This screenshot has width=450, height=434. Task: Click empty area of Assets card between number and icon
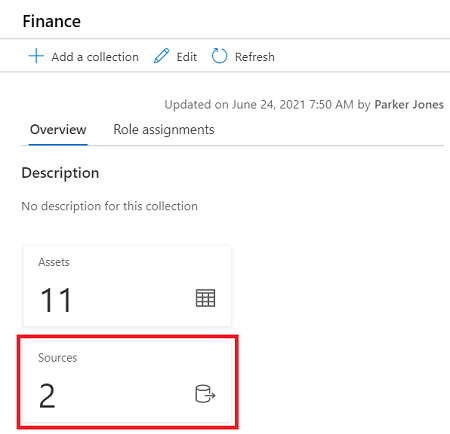tap(133, 300)
